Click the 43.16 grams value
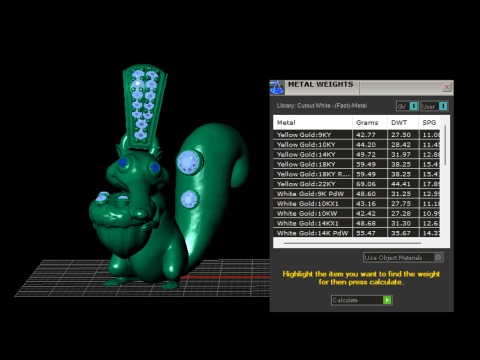This screenshot has width=480, height=360. pyautogui.click(x=366, y=203)
